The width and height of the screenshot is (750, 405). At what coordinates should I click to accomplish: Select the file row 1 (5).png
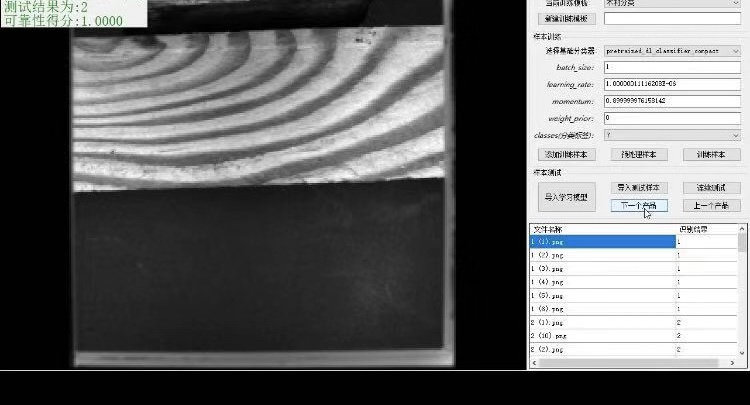634,296
